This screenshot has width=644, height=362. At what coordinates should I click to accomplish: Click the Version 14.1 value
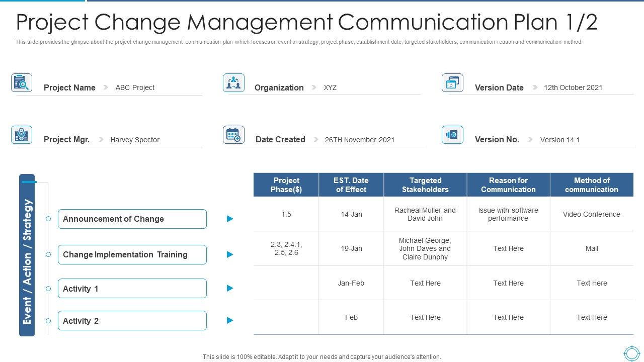coord(560,140)
